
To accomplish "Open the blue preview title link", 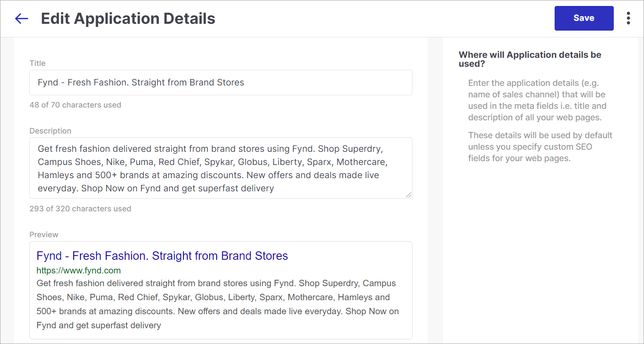I will [x=162, y=256].
